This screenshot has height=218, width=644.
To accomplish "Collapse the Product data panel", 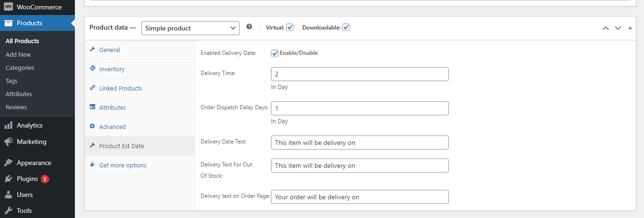I will [x=630, y=28].
